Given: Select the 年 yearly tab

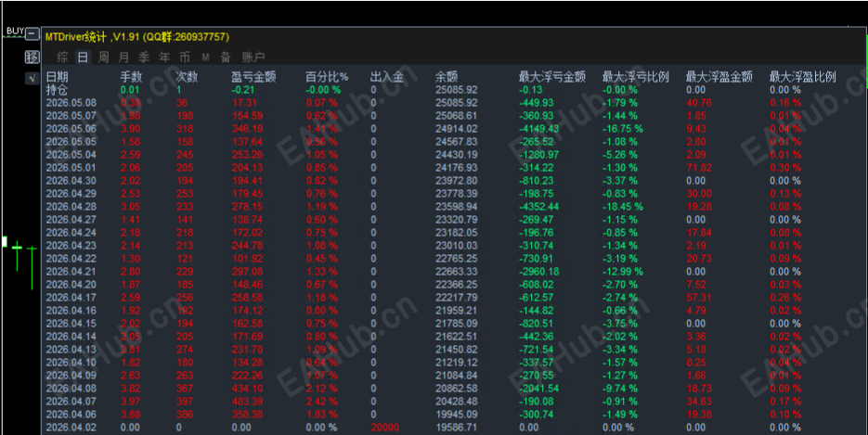Looking at the screenshot, I should pyautogui.click(x=164, y=57).
